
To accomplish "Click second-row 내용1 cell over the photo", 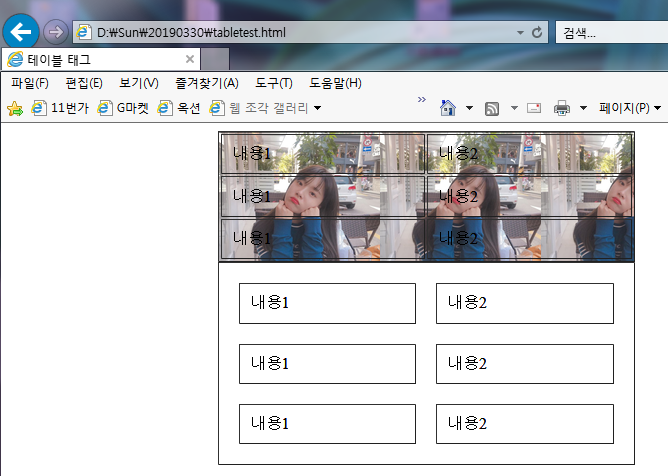I will coord(323,196).
